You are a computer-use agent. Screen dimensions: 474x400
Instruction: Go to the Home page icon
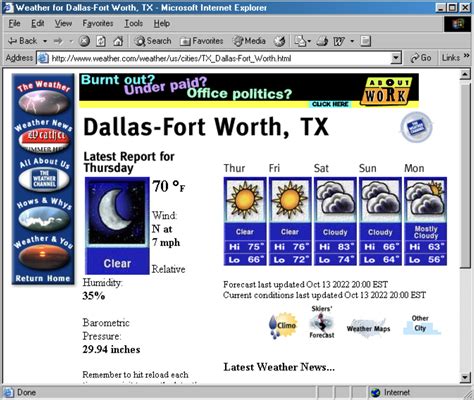(x=118, y=41)
